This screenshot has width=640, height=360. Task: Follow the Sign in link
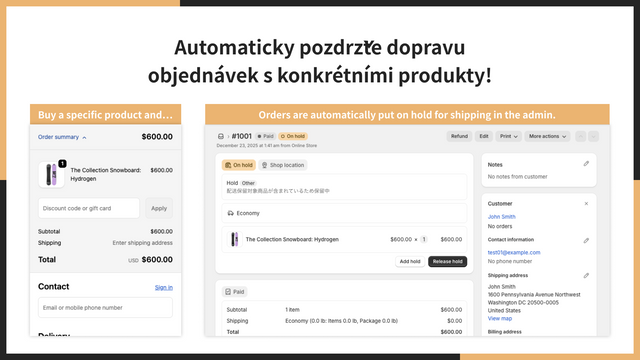pyautogui.click(x=164, y=287)
